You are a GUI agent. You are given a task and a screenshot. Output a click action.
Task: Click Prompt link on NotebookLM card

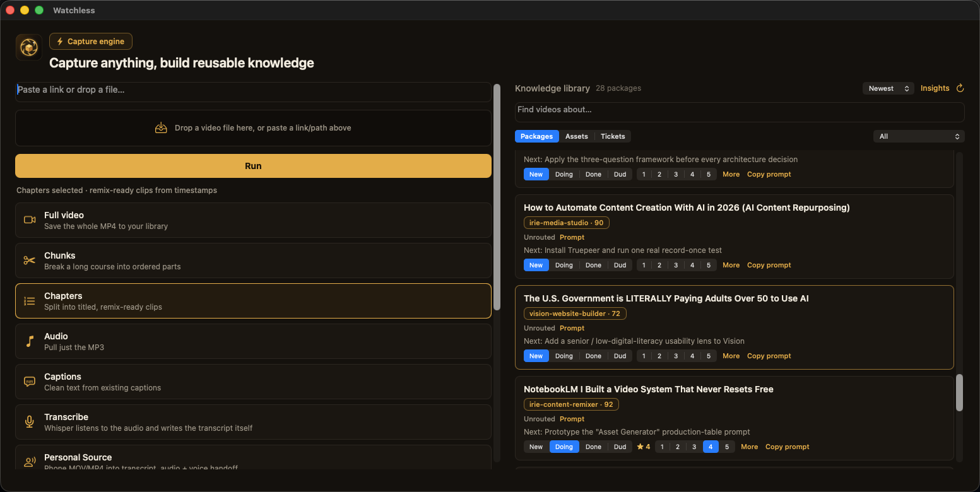point(572,419)
